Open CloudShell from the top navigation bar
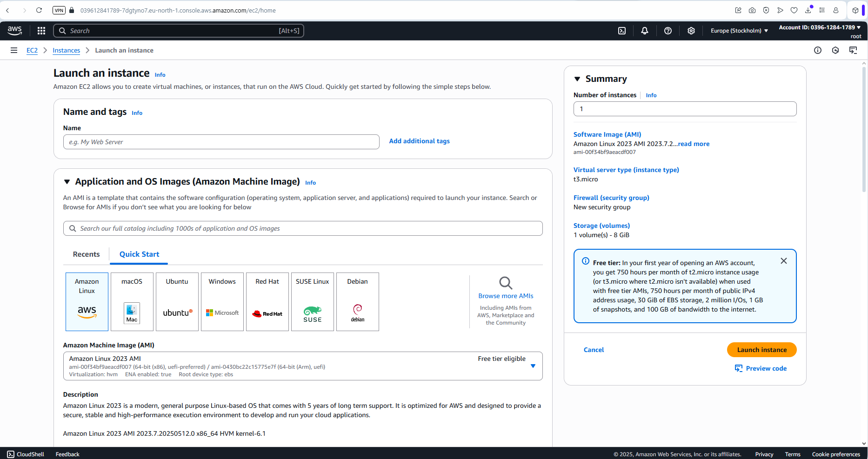This screenshot has height=459, width=868. pos(622,31)
